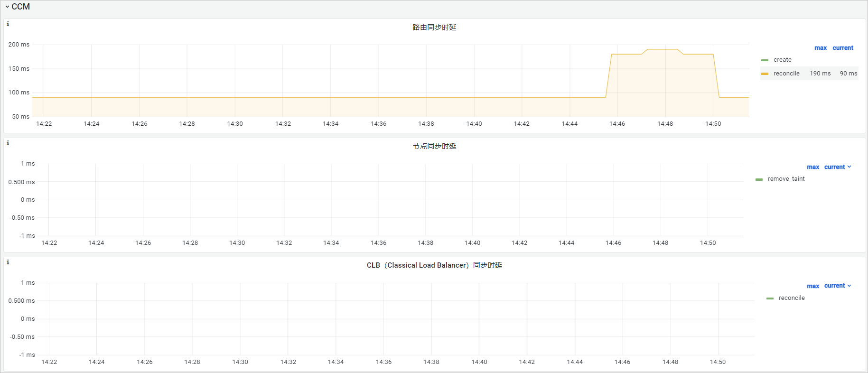This screenshot has height=373, width=868.
Task: Click the 200 ms axis label
Action: click(19, 45)
